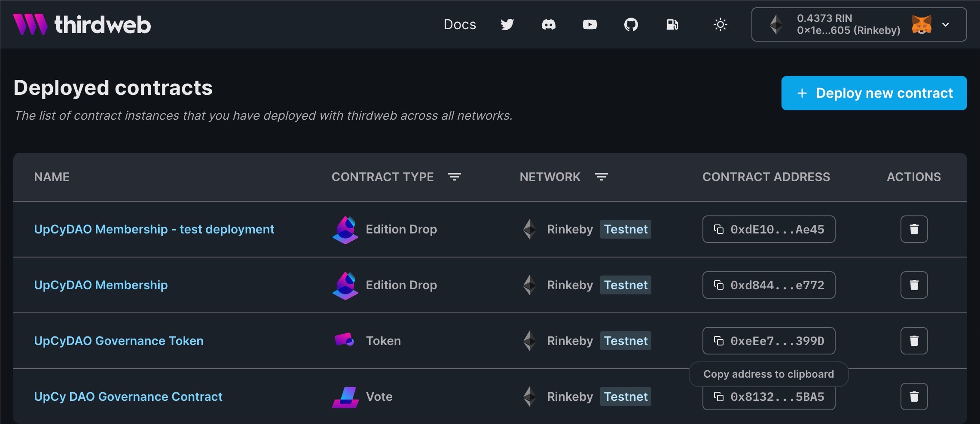This screenshot has height=424, width=980.
Task: Open the Discord icon link
Action: click(x=548, y=24)
